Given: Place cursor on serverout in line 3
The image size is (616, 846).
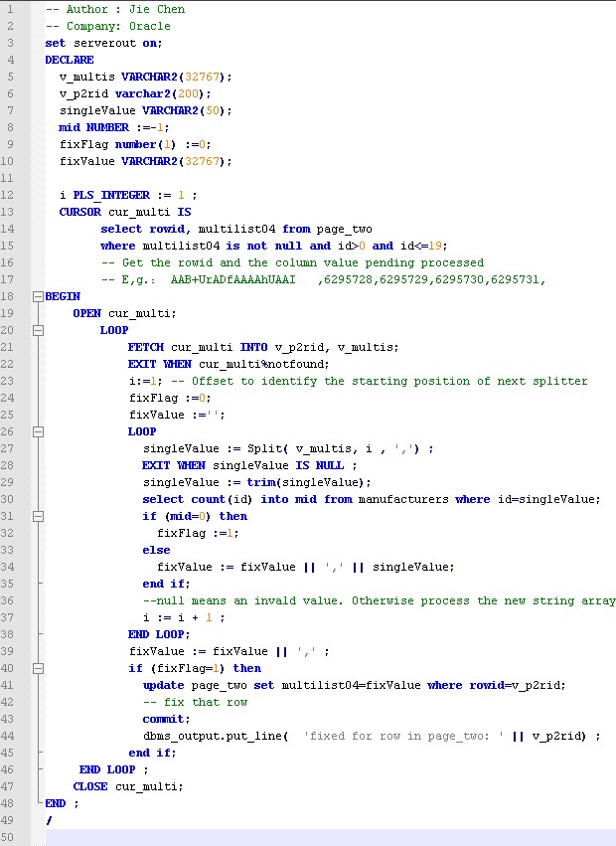Looking at the screenshot, I should tap(101, 43).
